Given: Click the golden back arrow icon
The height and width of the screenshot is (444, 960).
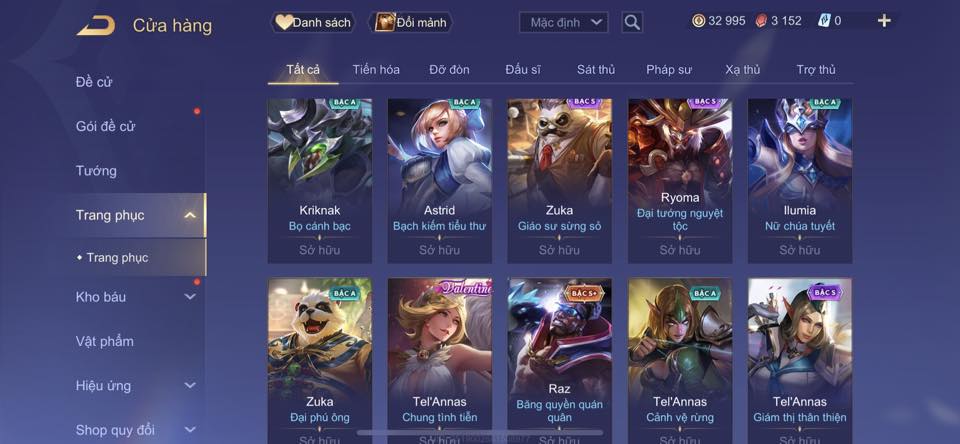Looking at the screenshot, I should coord(96,25).
